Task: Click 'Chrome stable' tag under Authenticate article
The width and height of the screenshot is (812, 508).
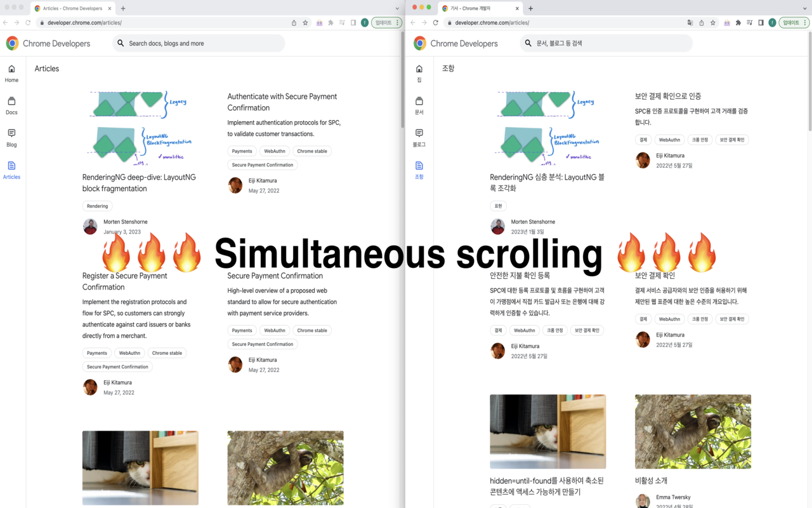Action: point(312,151)
